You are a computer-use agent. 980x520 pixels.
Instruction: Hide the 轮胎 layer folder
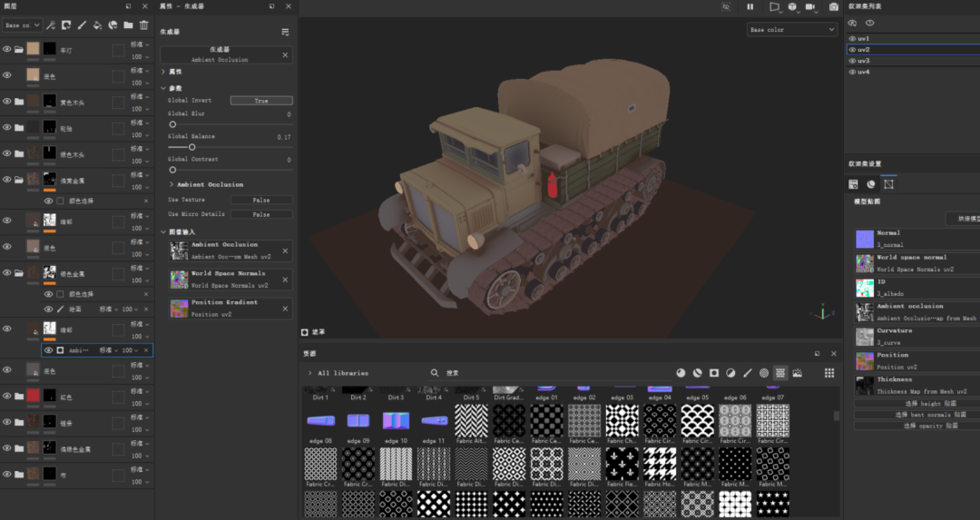(x=7, y=127)
